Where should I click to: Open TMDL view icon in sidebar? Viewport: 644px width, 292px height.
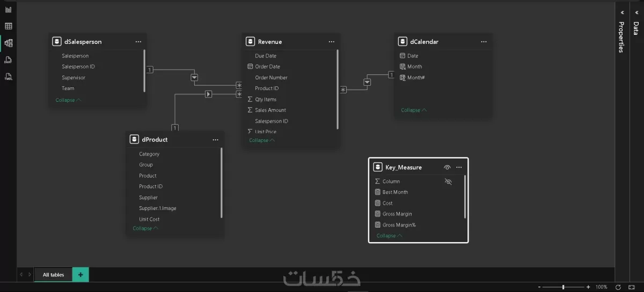pos(8,77)
